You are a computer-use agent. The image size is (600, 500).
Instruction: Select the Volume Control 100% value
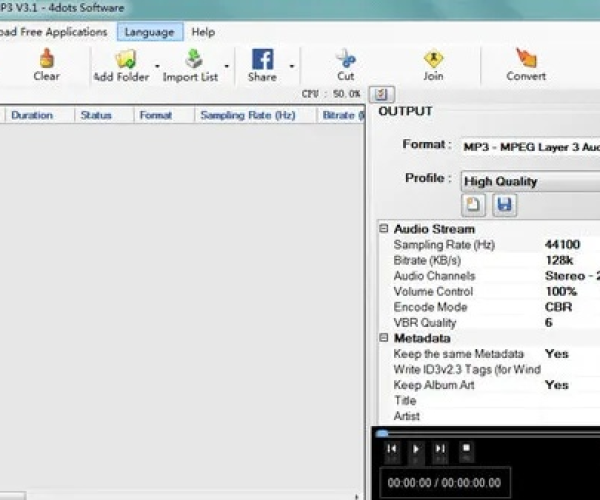[x=561, y=292]
